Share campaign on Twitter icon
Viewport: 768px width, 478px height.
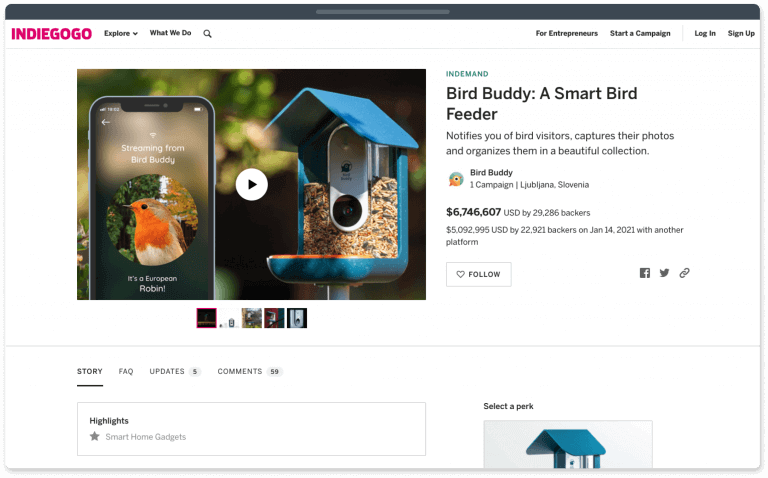click(x=664, y=273)
